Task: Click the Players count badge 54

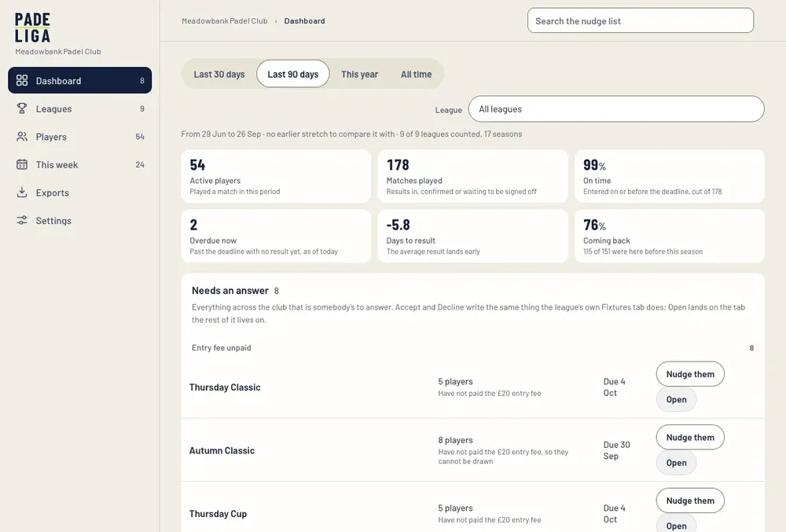Action: coord(140,137)
